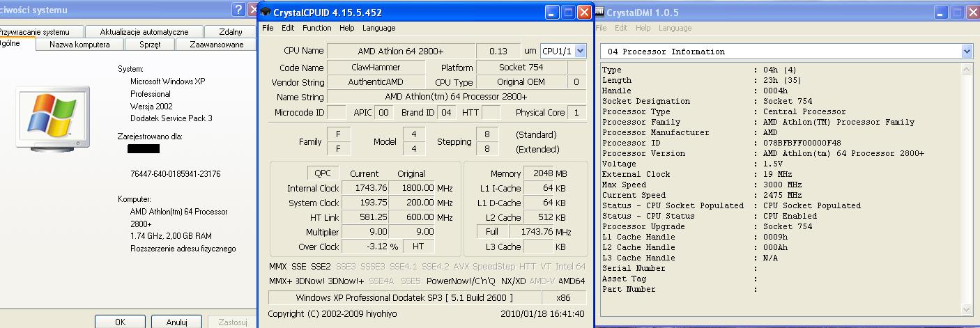Screen dimensions: 980x328
Task: Switch to the Zdalny tab
Action: point(230,32)
